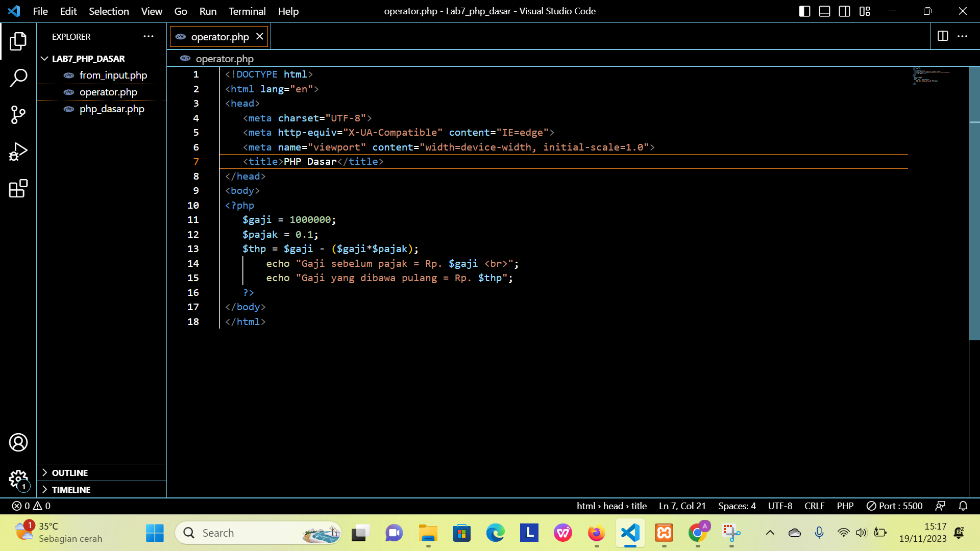The image size is (980, 551).
Task: Click the html › head › title breadcrumb status
Action: 611,506
